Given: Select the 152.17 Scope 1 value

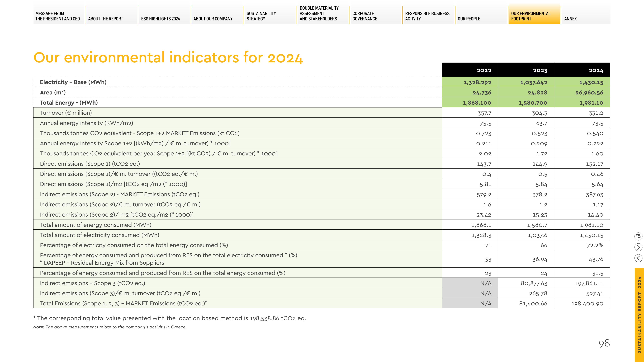Looking at the screenshot, I should [x=595, y=164].
